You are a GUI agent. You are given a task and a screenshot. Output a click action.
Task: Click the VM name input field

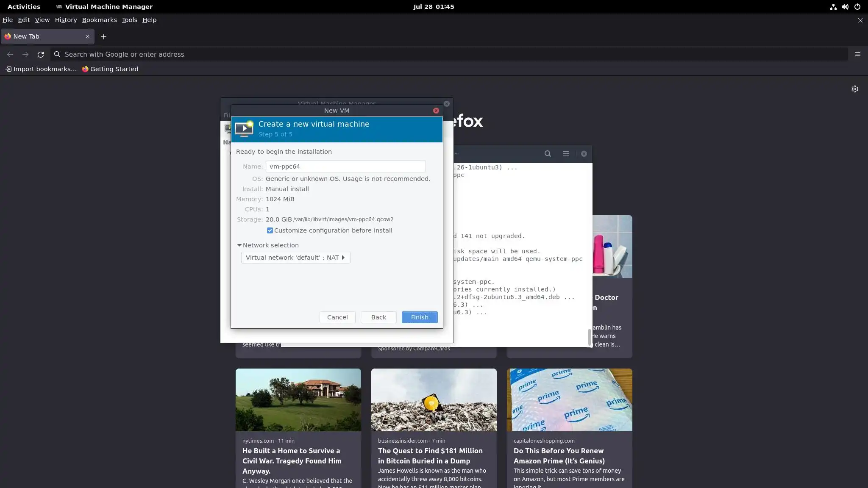(345, 166)
